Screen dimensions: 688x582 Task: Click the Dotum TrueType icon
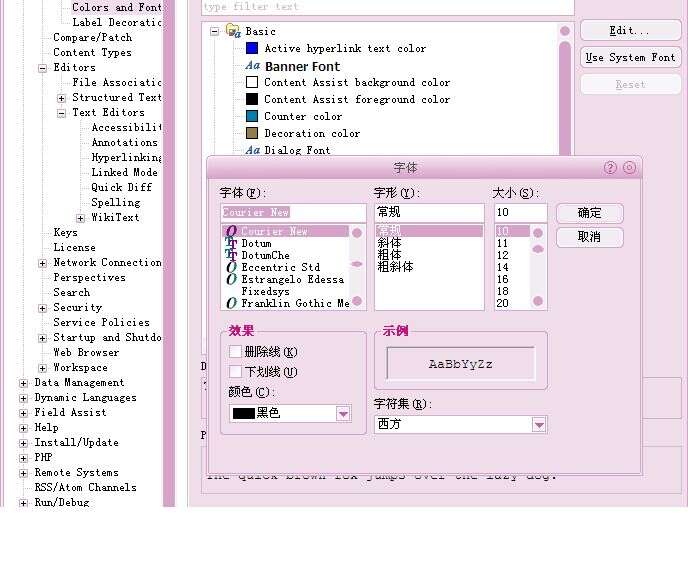click(x=231, y=243)
